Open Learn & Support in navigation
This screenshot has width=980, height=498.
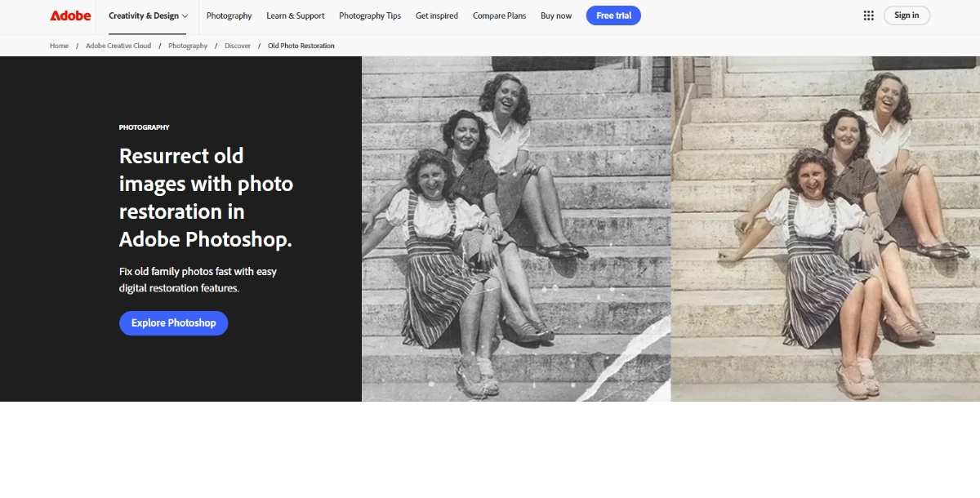pyautogui.click(x=296, y=16)
